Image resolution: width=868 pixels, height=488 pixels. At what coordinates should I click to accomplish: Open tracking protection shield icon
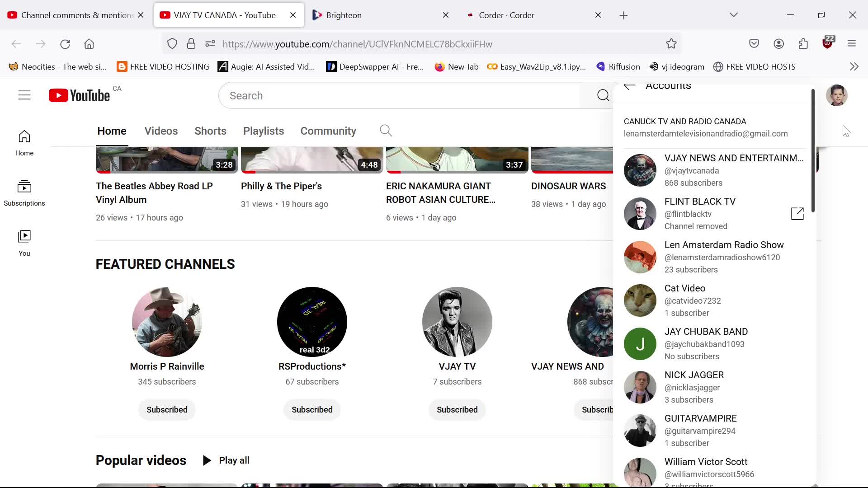[x=172, y=44]
